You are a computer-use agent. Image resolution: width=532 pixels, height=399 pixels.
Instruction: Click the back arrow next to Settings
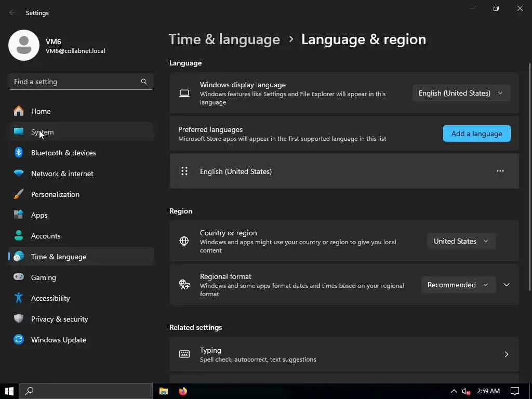[12, 12]
